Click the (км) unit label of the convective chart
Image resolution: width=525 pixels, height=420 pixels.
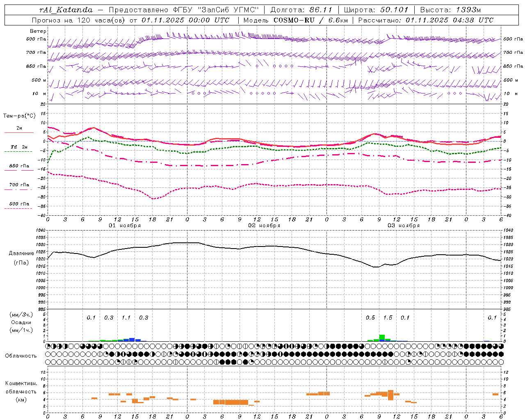click(x=22, y=399)
